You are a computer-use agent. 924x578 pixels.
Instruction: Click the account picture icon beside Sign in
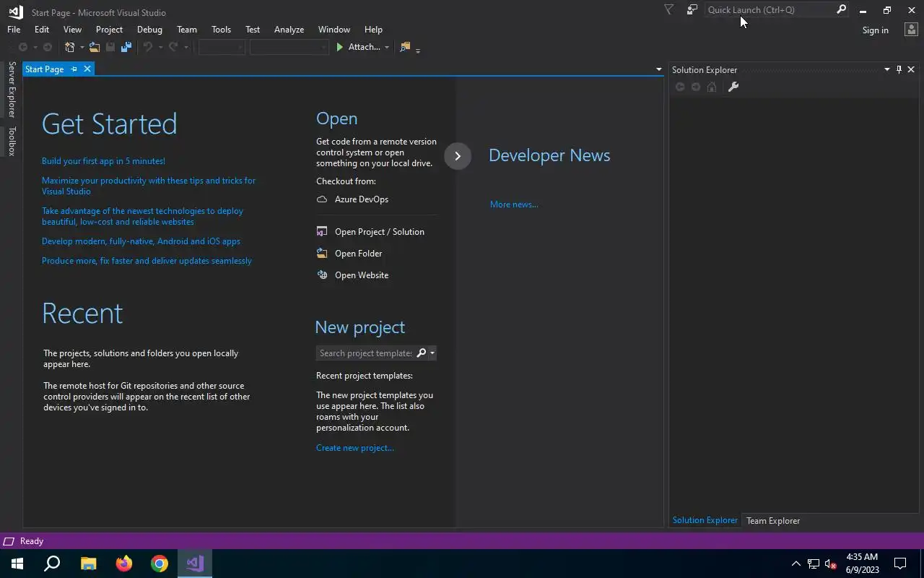tap(911, 29)
